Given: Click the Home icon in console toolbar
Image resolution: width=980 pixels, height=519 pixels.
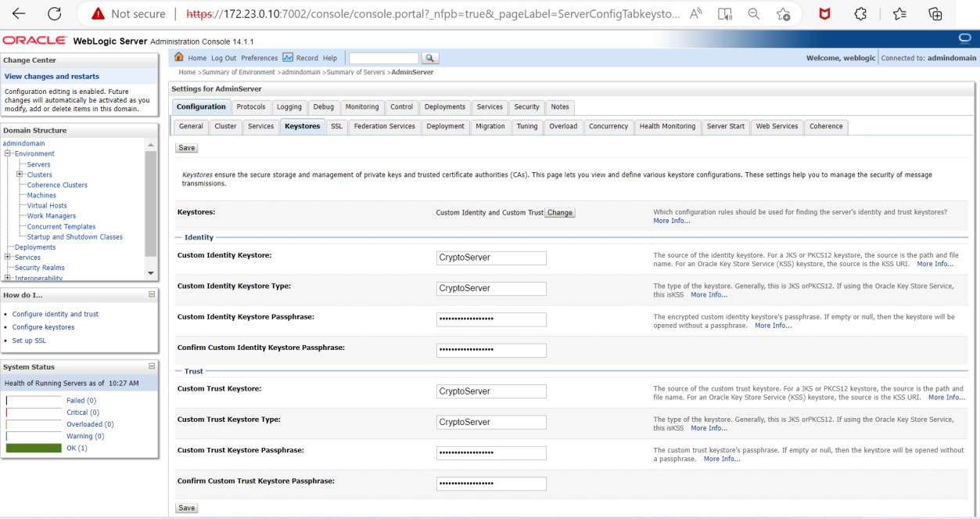Looking at the screenshot, I should (x=179, y=57).
